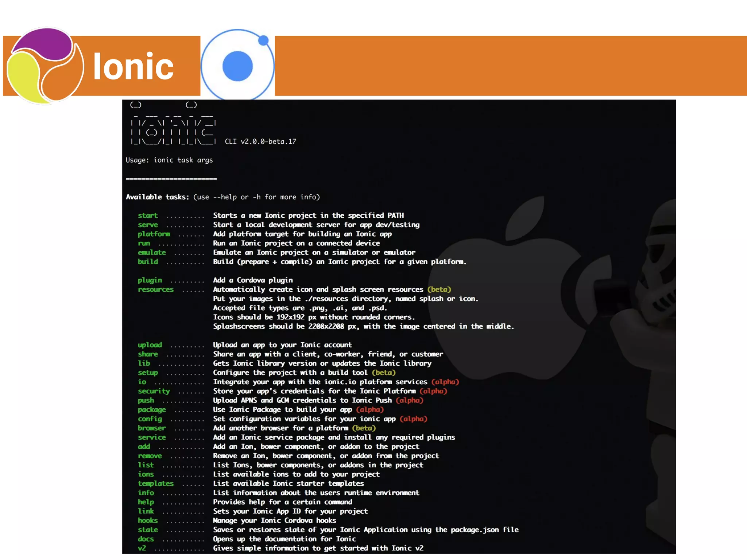The image size is (747, 560).
Task: Click 'Accepted file types are .png' line
Action: [300, 308]
